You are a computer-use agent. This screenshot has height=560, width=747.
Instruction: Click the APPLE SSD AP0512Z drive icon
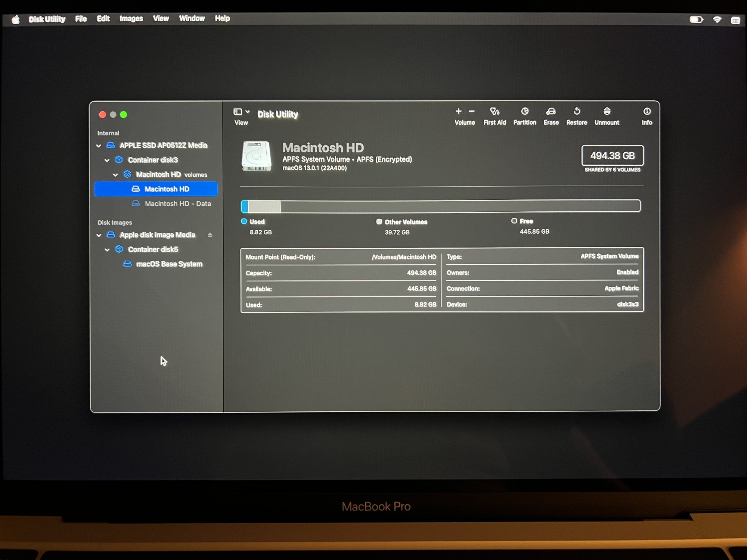click(111, 145)
